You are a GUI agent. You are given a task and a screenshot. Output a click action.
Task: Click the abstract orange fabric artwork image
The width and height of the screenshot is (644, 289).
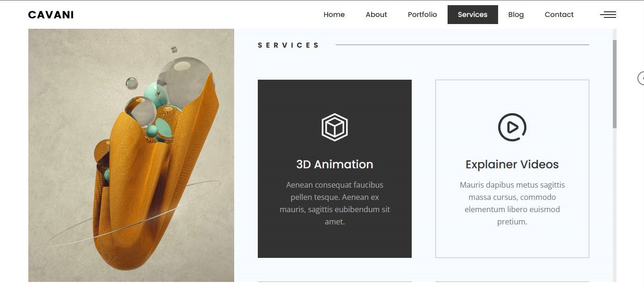131,156
